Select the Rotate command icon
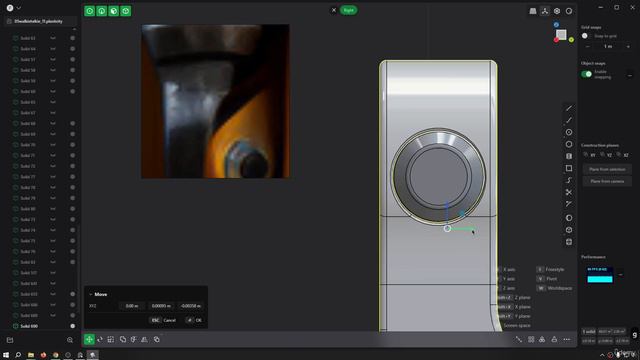The image size is (640, 360). coord(100,339)
